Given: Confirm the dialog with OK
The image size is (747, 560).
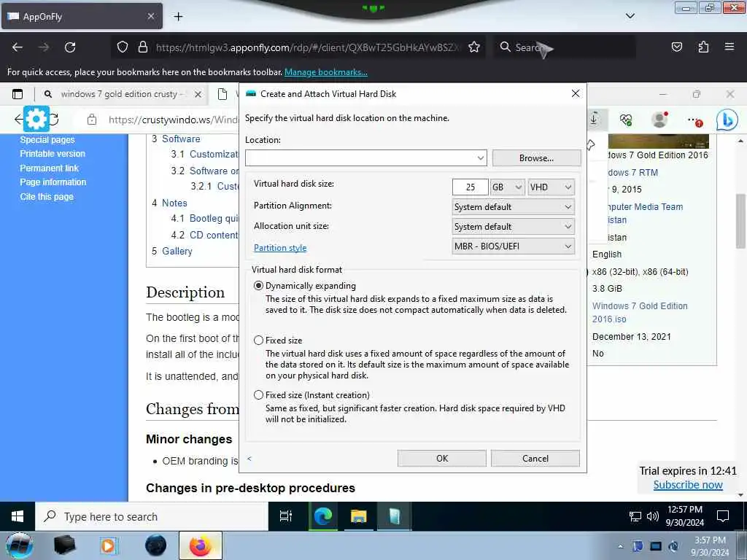Looking at the screenshot, I should [x=441, y=458].
